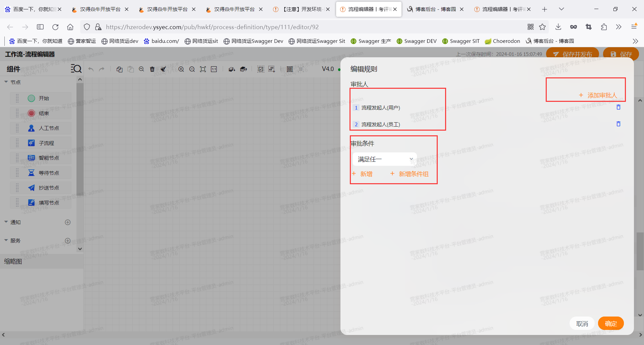The image size is (644, 345).
Task: Bookmark this page with star icon
Action: (x=542, y=27)
